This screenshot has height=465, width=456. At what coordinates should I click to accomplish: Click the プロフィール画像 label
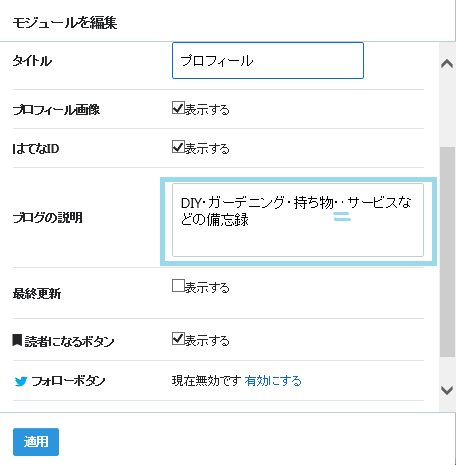[56, 109]
